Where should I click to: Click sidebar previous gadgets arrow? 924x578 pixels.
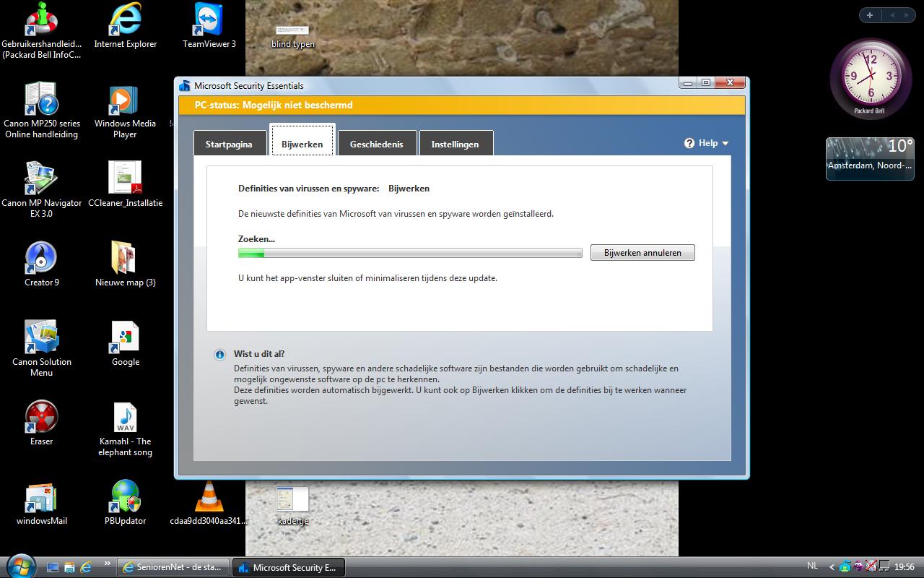[891, 15]
